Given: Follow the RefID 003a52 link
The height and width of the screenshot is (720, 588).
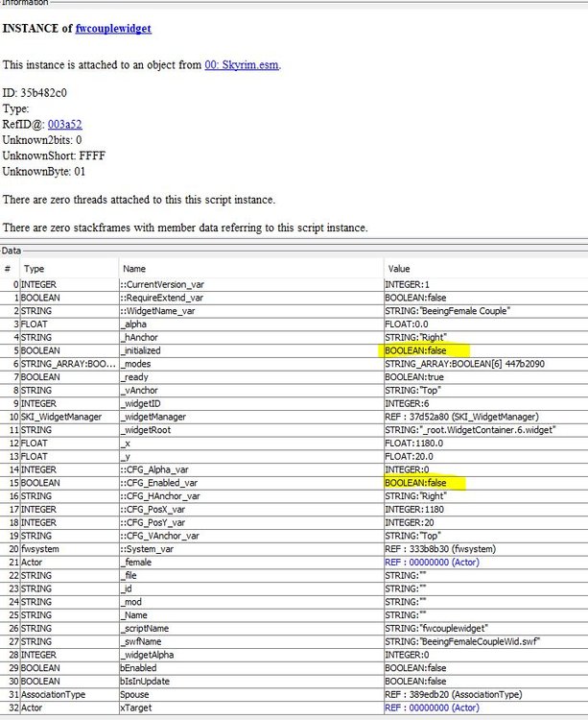Looking at the screenshot, I should click(x=64, y=125).
